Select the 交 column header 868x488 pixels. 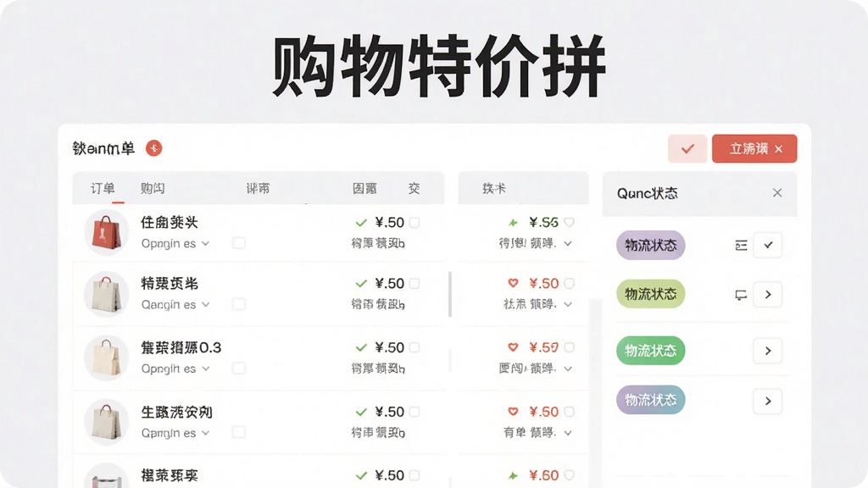pos(414,189)
